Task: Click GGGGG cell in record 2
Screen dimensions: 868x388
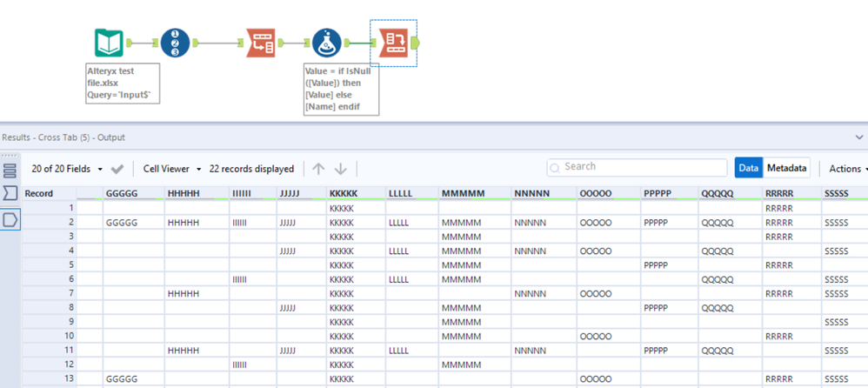Action: click(133, 223)
